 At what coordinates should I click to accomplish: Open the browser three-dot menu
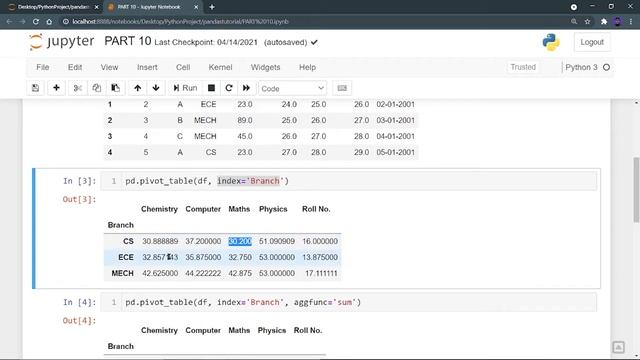(x=631, y=22)
